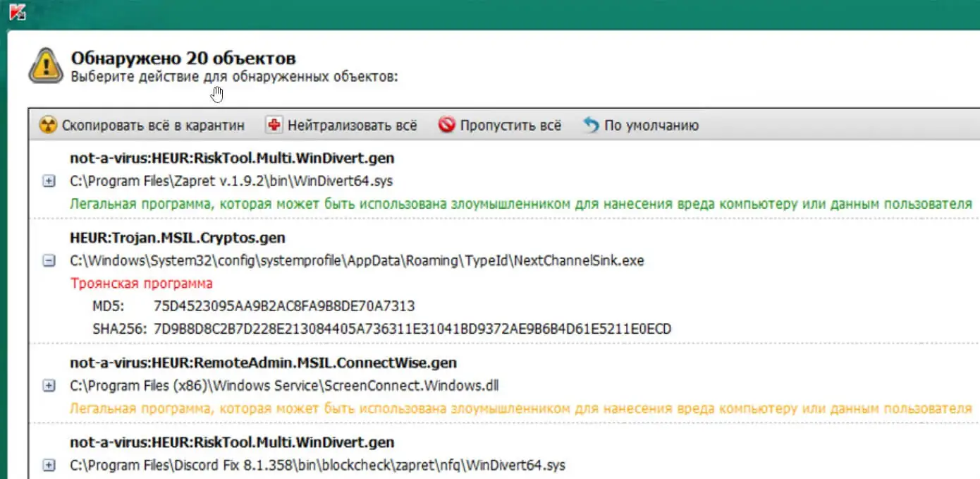Click the Zapret v.1.9.2 WinDivert64.sys file path
This screenshot has height=479, width=980.
pyautogui.click(x=231, y=181)
